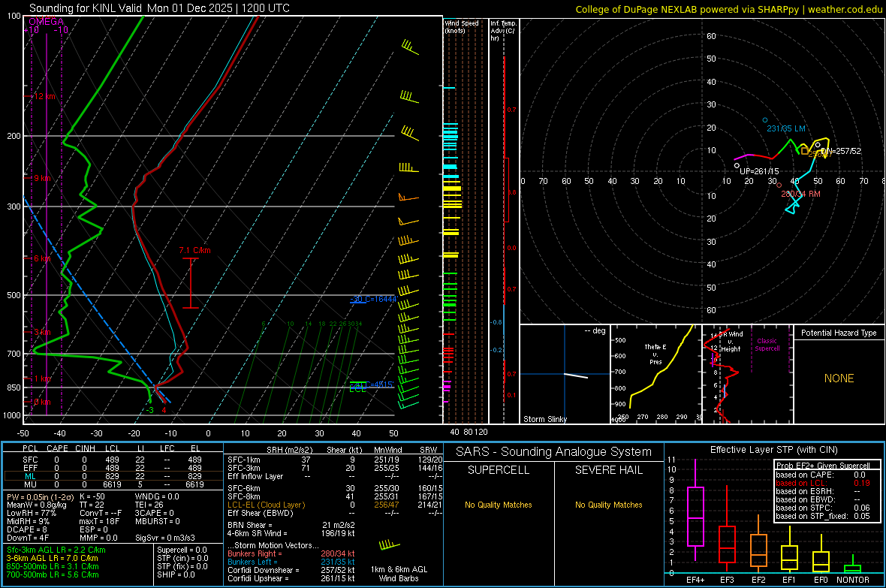Click the 'MidRH = 9%' value
The image size is (886, 588).
[x=29, y=521]
